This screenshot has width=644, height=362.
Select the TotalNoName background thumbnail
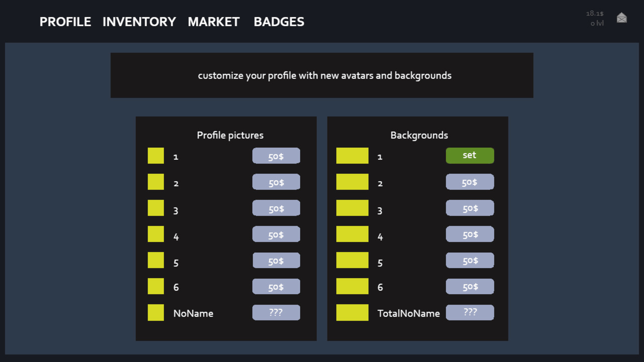click(352, 312)
